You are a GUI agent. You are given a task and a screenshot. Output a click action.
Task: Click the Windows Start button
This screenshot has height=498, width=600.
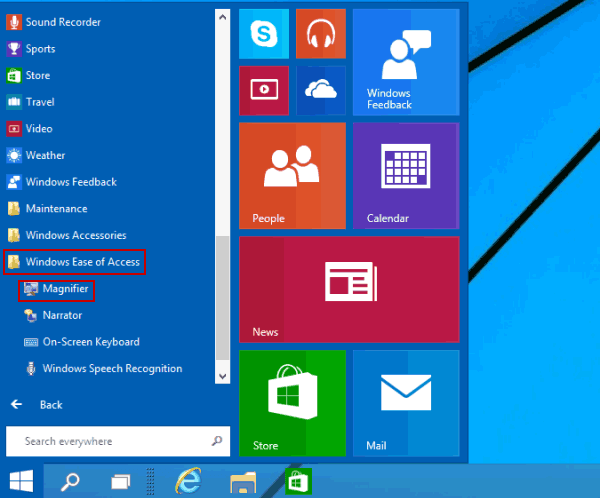pyautogui.click(x=21, y=481)
